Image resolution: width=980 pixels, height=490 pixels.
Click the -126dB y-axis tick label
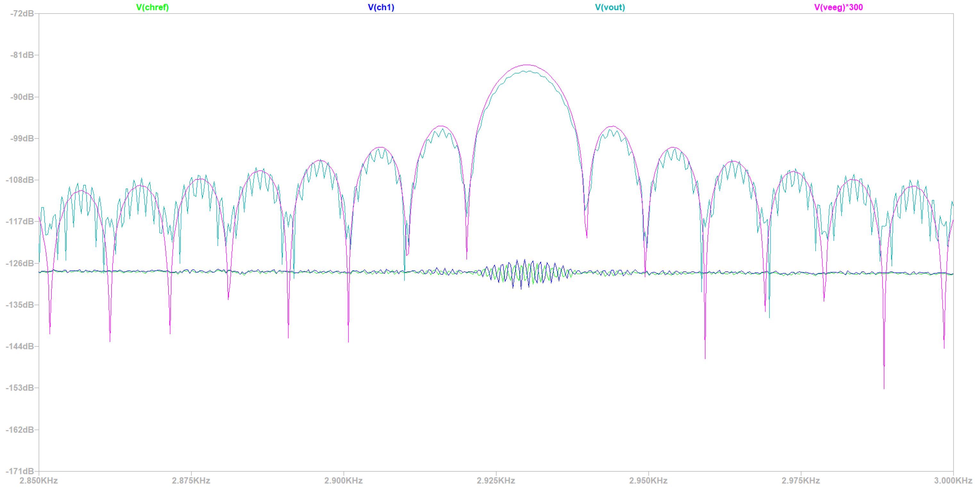point(20,263)
